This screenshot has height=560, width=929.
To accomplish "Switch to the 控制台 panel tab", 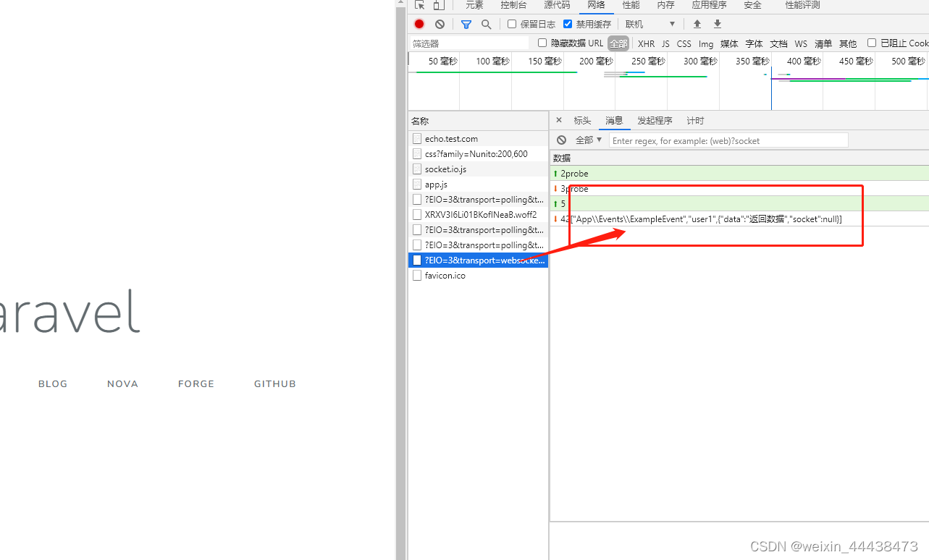I will [513, 5].
